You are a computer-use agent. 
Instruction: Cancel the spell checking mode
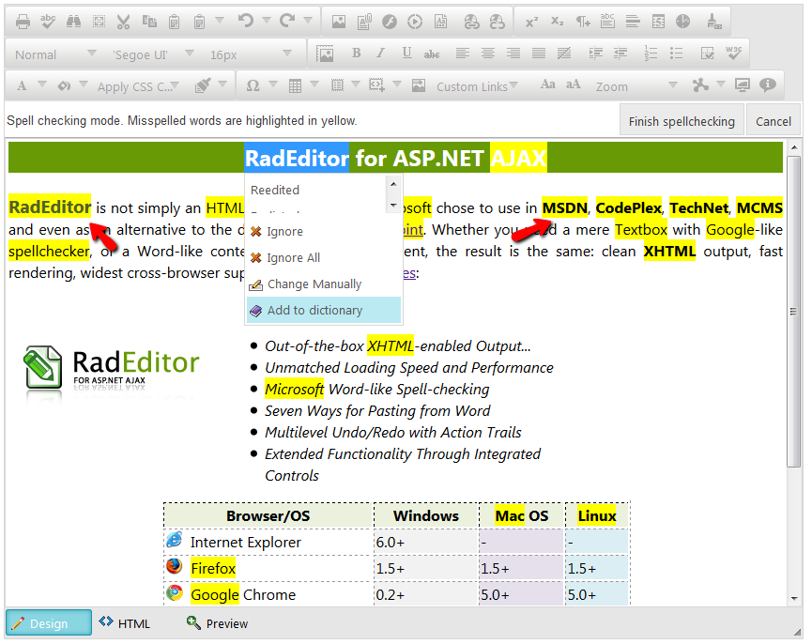click(x=774, y=121)
